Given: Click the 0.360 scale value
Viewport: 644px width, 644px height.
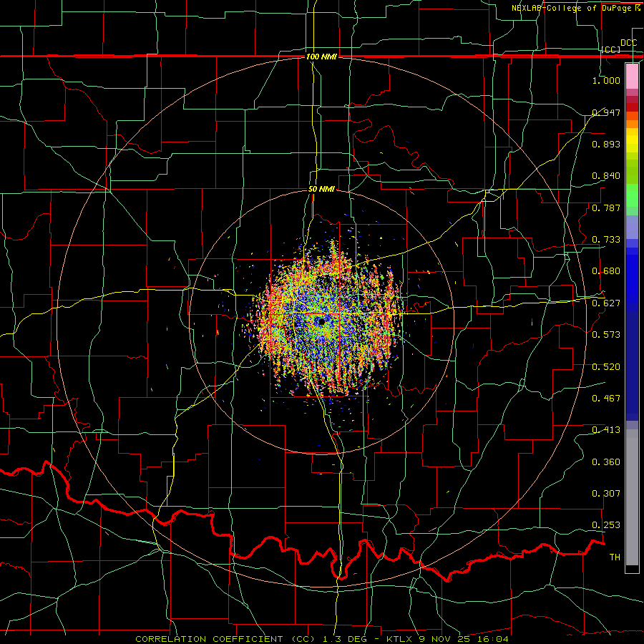Looking at the screenshot, I should click(606, 462).
